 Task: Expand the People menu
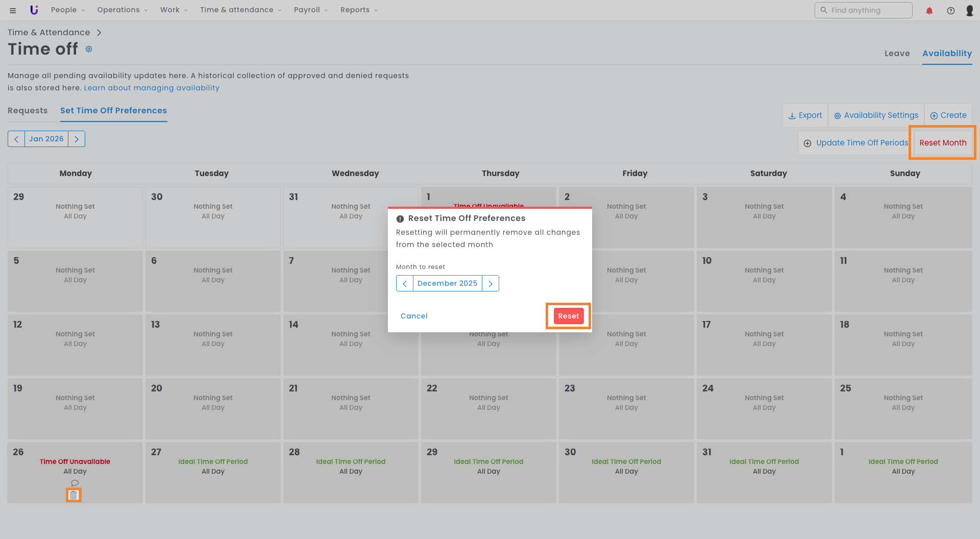[x=68, y=10]
